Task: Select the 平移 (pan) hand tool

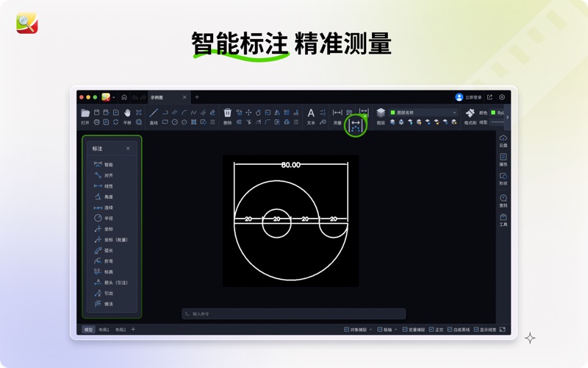Action: coord(127,113)
